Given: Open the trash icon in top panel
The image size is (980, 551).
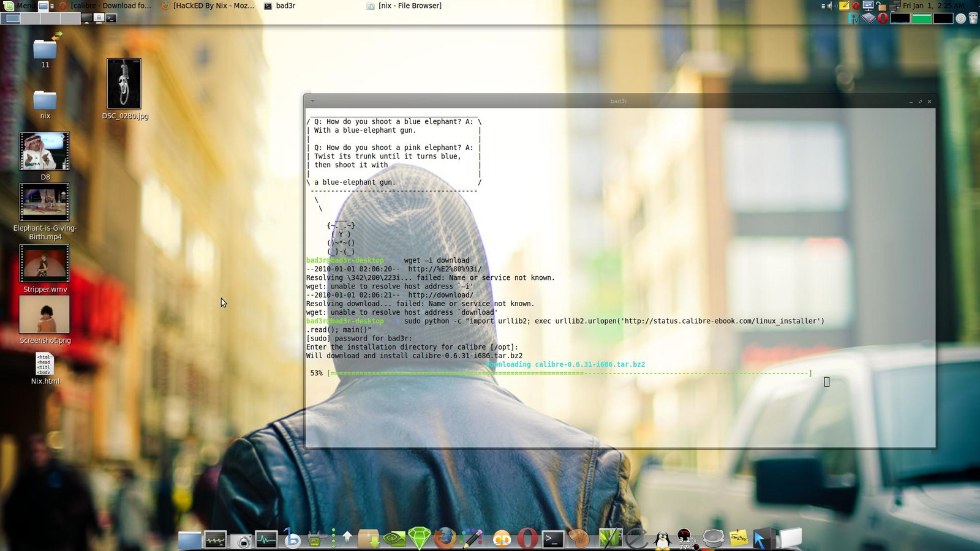Looking at the screenshot, I should (973, 18).
